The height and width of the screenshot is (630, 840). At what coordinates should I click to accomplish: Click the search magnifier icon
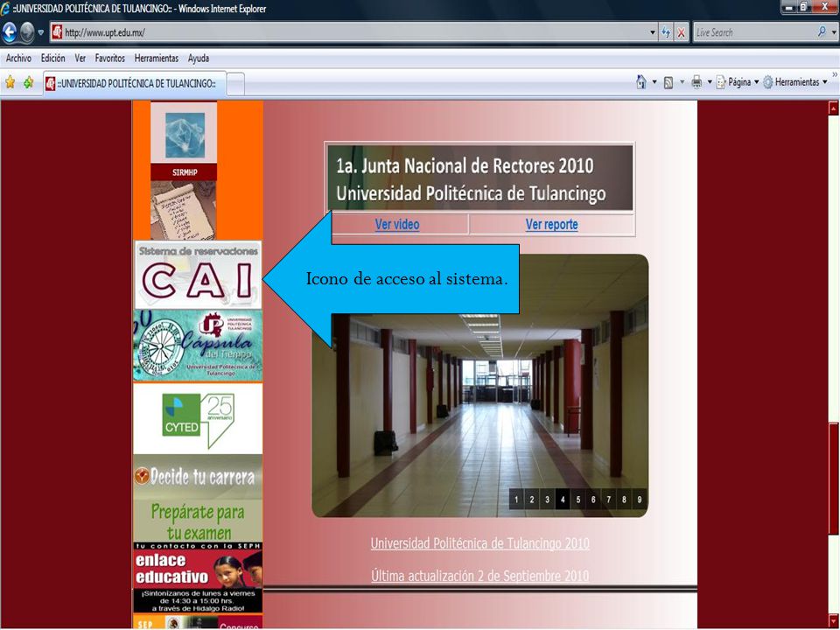(x=822, y=32)
